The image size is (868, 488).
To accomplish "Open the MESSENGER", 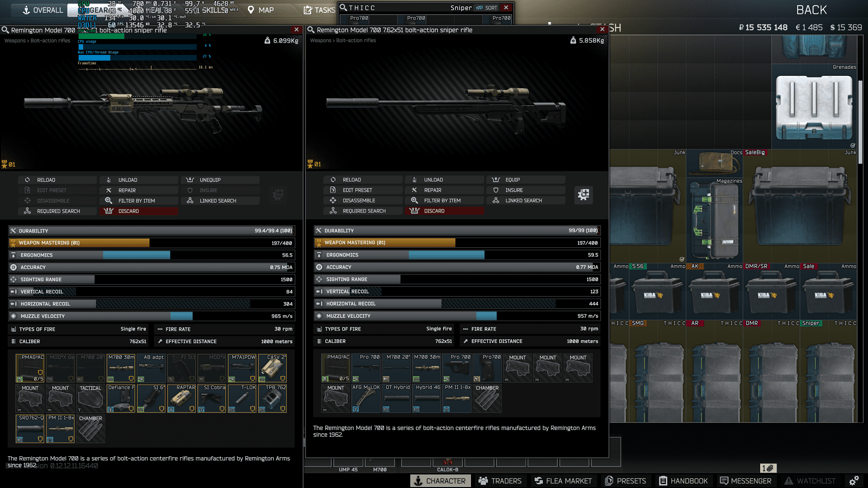I will point(746,481).
